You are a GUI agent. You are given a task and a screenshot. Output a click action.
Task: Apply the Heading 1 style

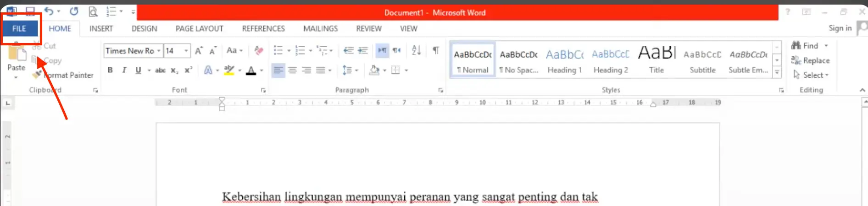(x=565, y=60)
